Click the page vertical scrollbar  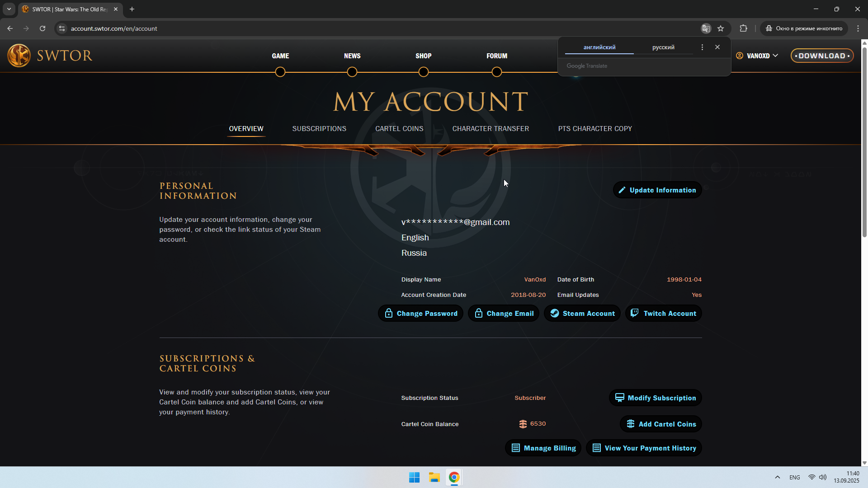click(864, 142)
